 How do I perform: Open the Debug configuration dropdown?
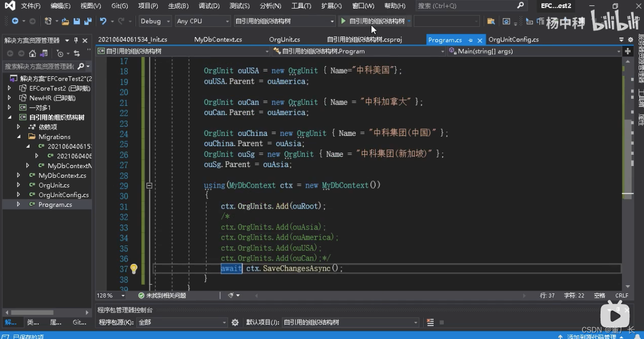click(x=155, y=21)
